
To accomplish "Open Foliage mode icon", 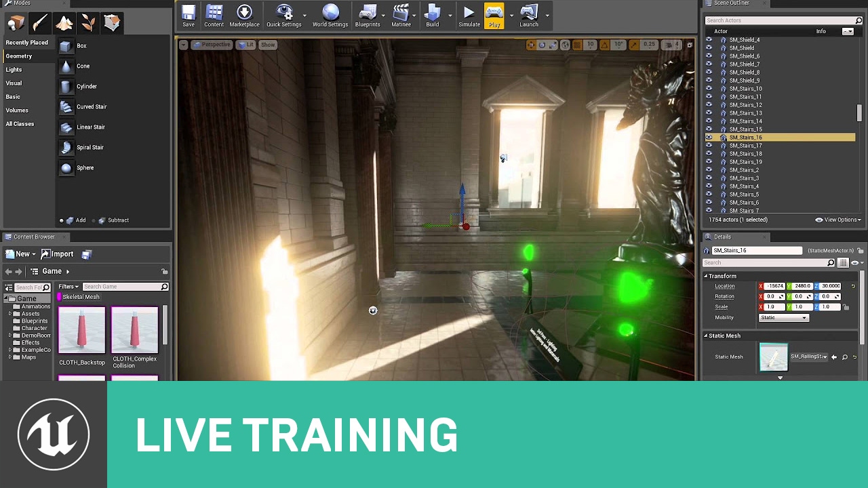I will click(87, 23).
